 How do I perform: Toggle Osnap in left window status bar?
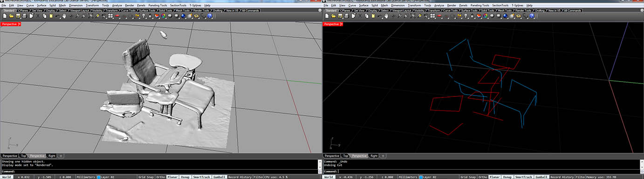click(185, 177)
